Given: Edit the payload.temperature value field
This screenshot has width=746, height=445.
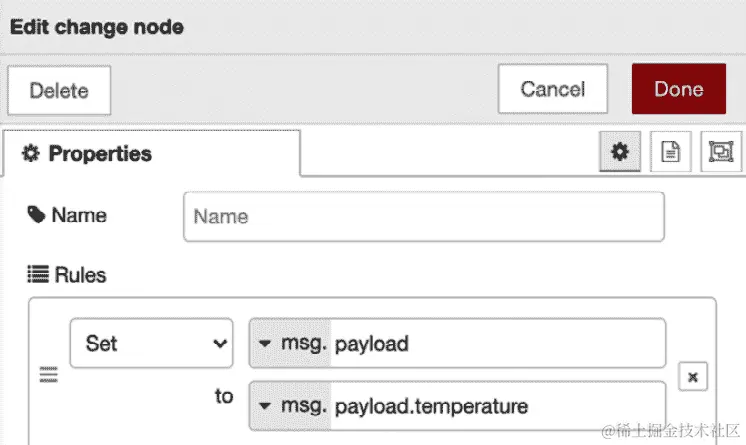Looking at the screenshot, I should pos(498,406).
